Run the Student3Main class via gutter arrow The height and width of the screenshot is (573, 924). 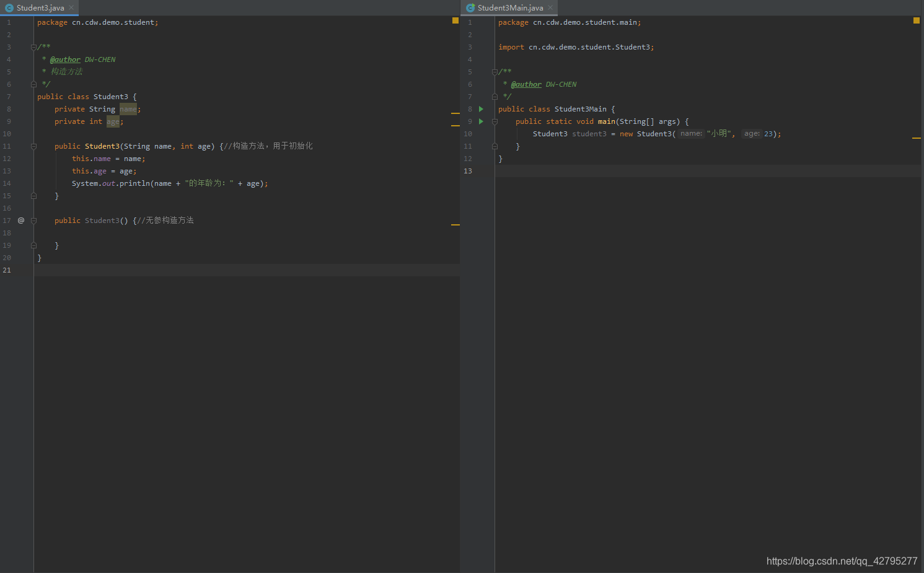click(x=481, y=109)
